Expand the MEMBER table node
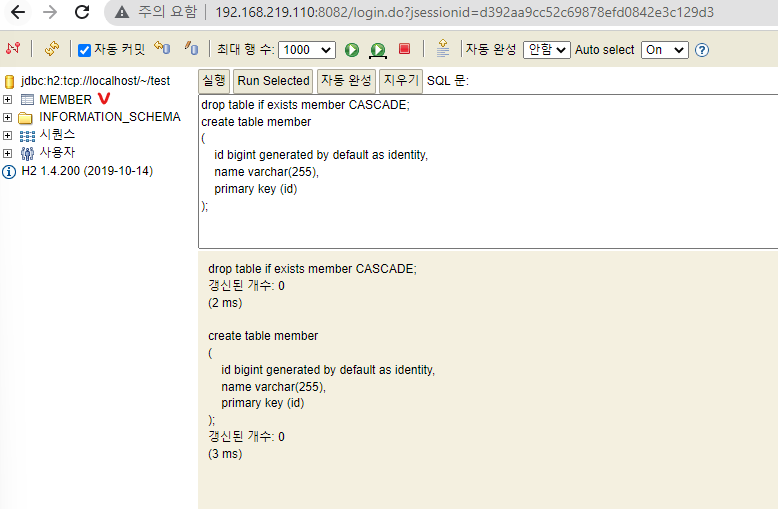The image size is (778, 509). [7, 99]
